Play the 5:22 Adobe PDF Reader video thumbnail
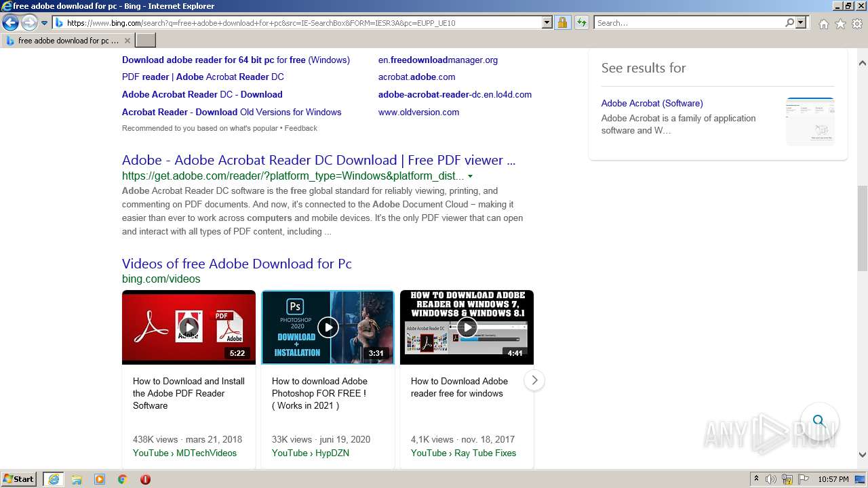The width and height of the screenshot is (868, 488). pos(189,327)
